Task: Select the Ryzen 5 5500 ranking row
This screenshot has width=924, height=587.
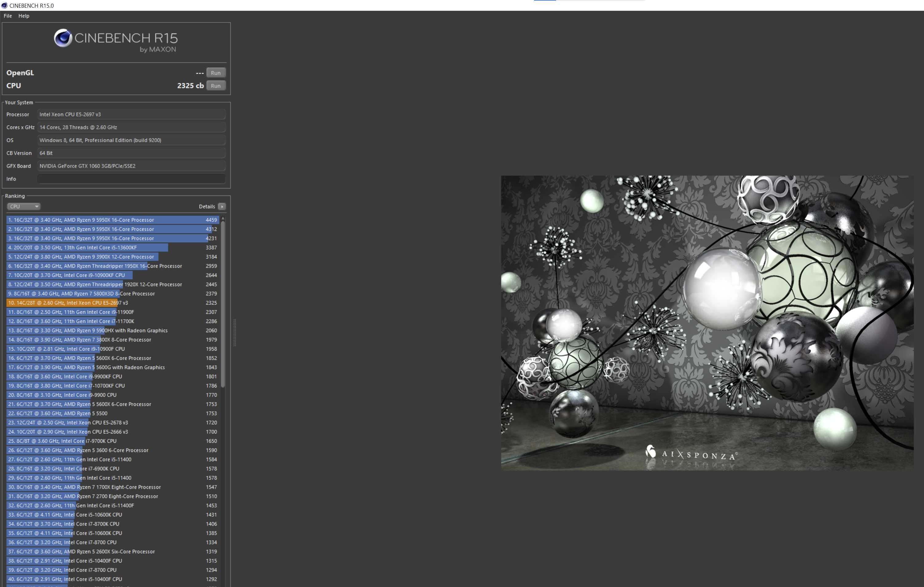Action: coord(113,413)
